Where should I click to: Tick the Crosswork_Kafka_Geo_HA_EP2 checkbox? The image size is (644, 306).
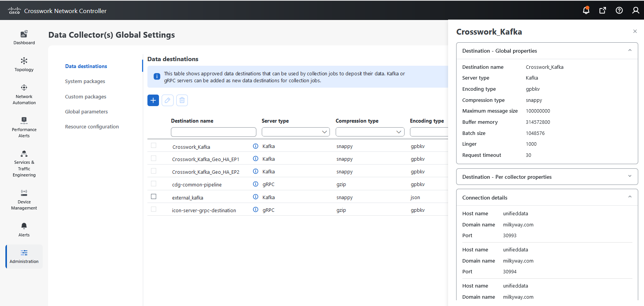(154, 171)
